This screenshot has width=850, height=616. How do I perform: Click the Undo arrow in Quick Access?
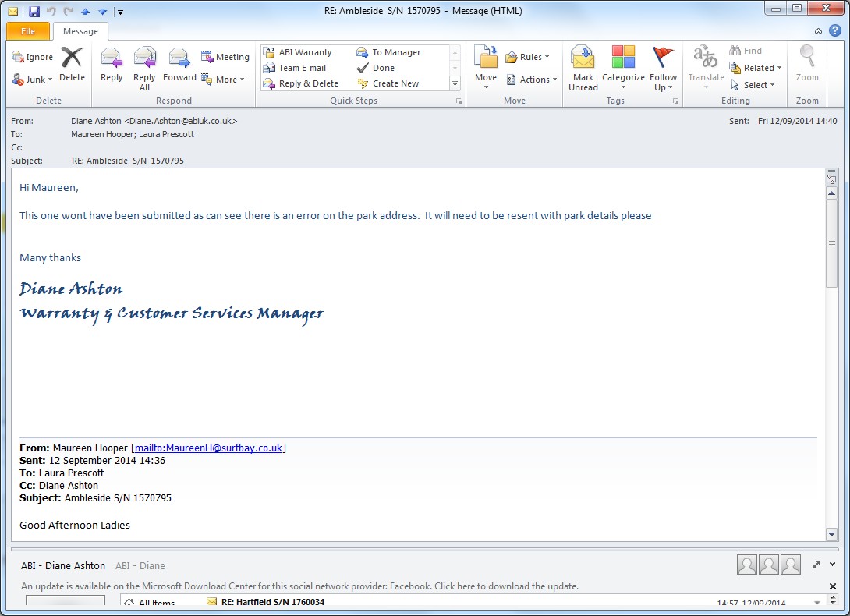tap(51, 11)
